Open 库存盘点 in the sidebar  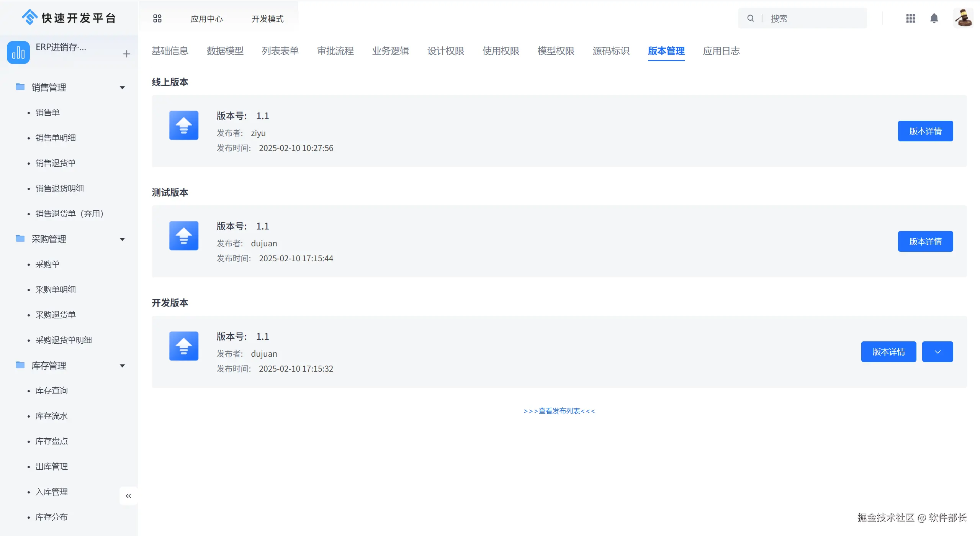[51, 441]
